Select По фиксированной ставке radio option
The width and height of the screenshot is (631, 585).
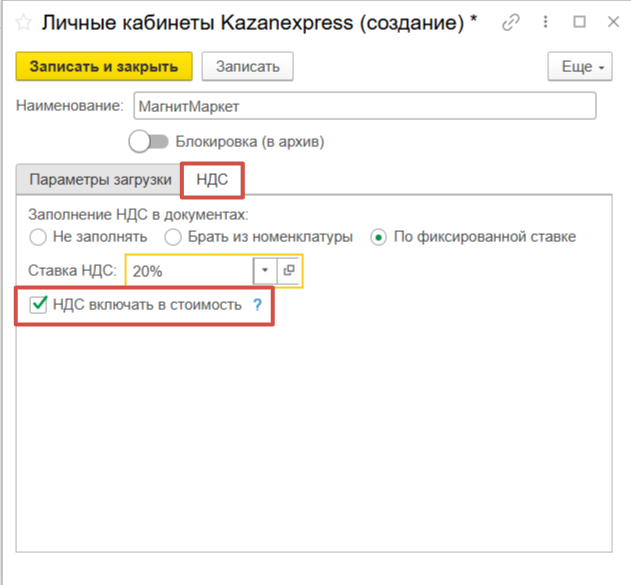(378, 237)
